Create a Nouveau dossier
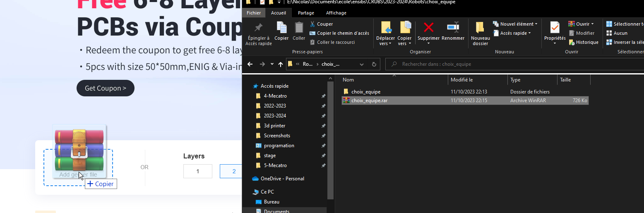Image resolution: width=644 pixels, height=213 pixels. (x=480, y=34)
